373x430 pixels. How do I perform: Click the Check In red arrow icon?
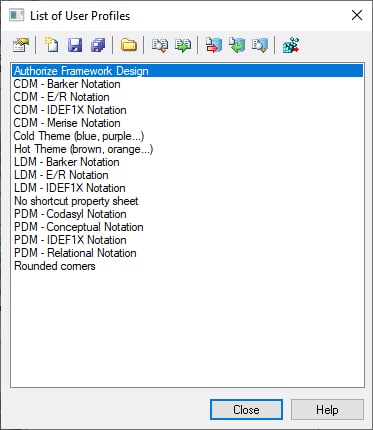[213, 45]
